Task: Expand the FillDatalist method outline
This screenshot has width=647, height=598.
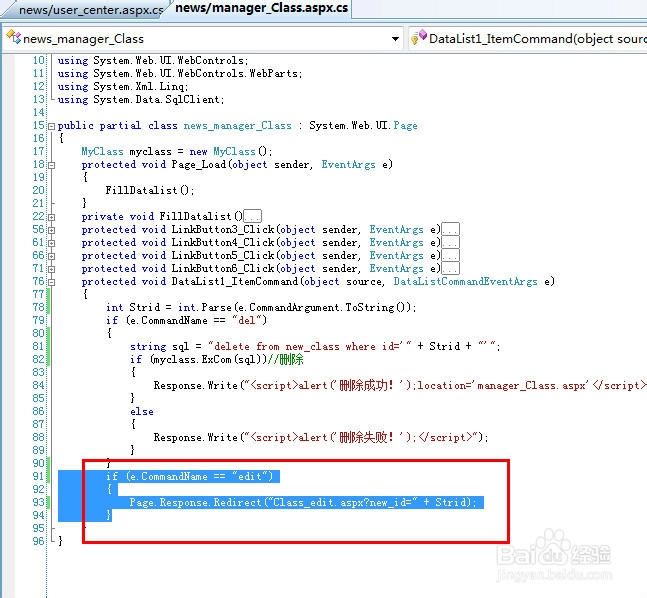Action: (52, 217)
